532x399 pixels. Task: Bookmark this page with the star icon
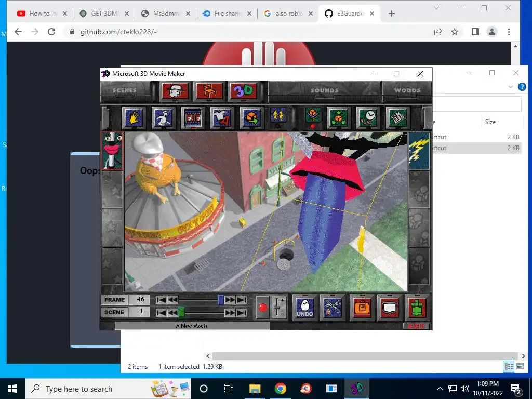click(x=455, y=32)
